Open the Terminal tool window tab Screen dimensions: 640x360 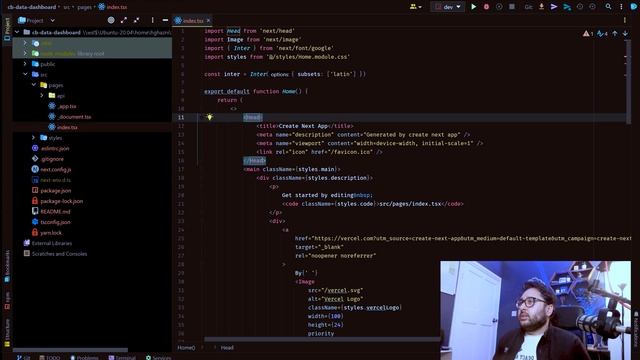(x=122, y=358)
